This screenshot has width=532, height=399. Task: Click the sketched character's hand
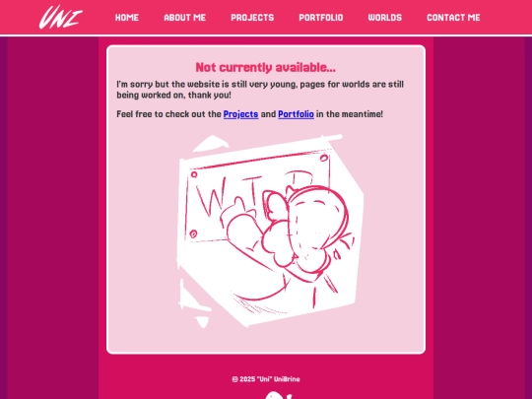point(245,233)
